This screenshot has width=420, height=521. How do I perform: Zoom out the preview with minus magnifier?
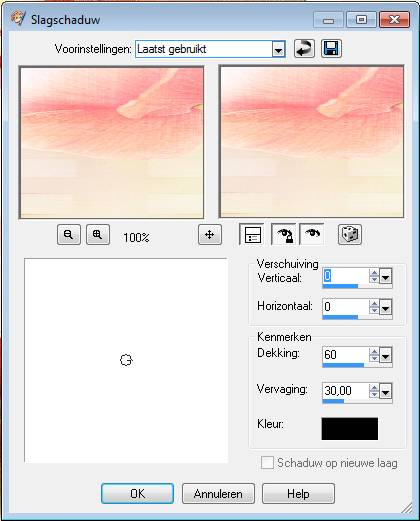[x=69, y=234]
